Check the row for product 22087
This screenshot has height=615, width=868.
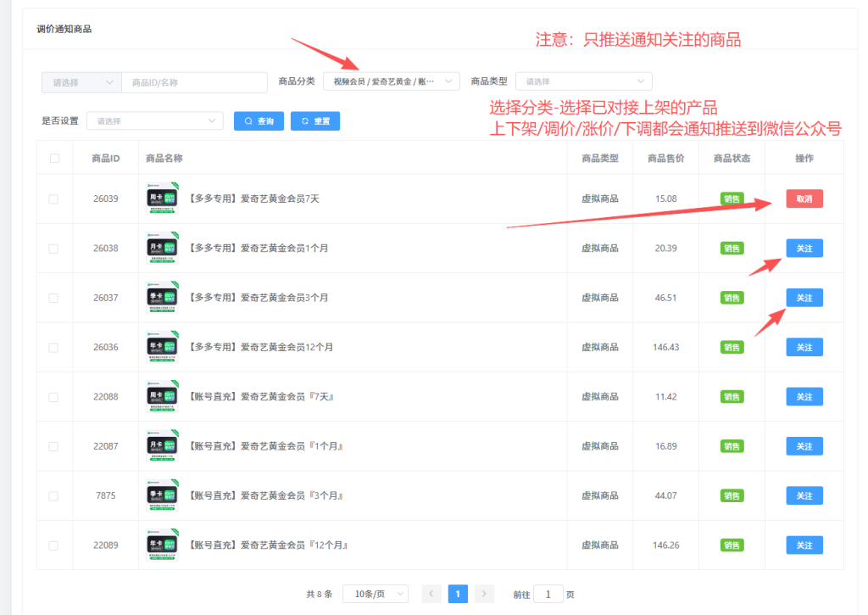(53, 446)
